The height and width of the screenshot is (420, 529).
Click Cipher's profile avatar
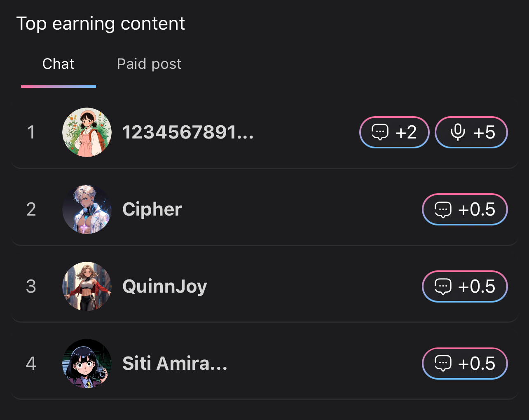coord(87,209)
